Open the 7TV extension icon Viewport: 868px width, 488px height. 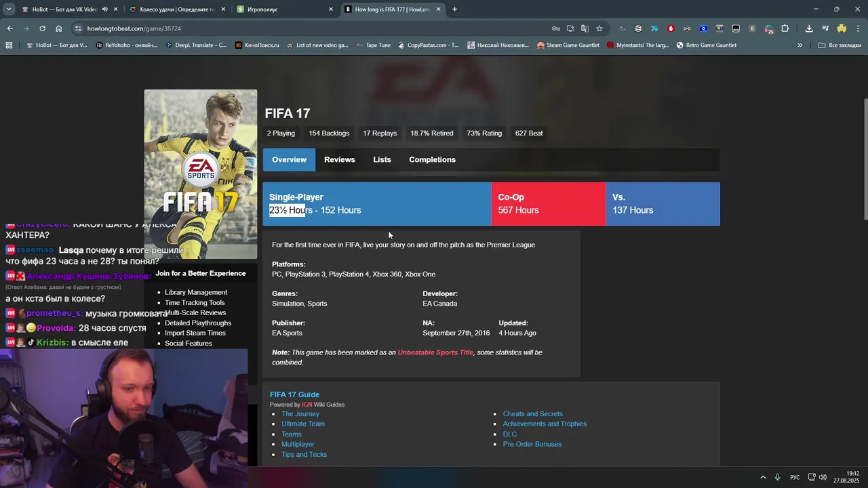tap(654, 28)
